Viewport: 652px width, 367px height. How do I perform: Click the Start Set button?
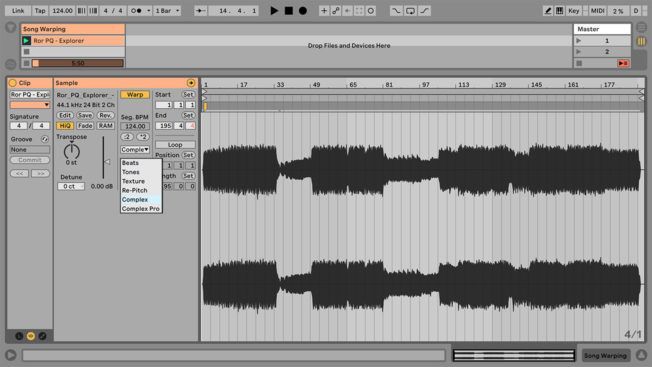(x=188, y=95)
